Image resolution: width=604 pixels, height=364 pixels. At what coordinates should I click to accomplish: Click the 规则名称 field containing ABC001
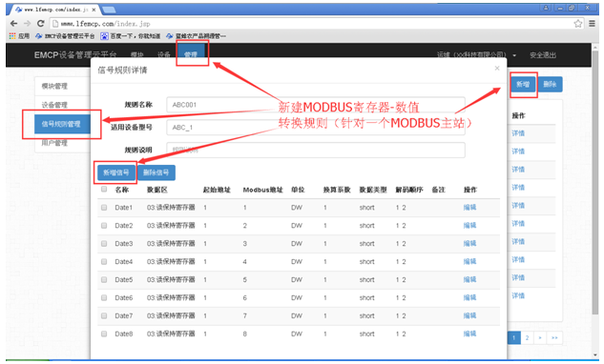(316, 105)
